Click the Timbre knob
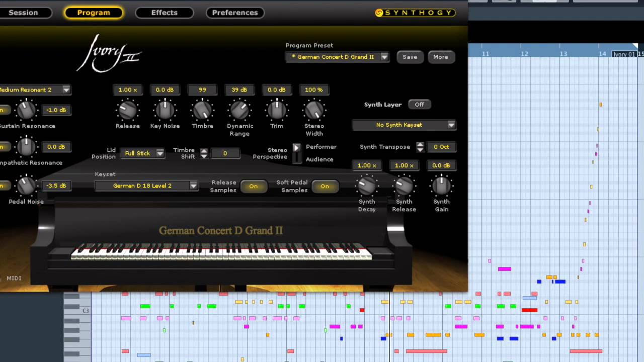The width and height of the screenshot is (644, 362). coord(202,110)
